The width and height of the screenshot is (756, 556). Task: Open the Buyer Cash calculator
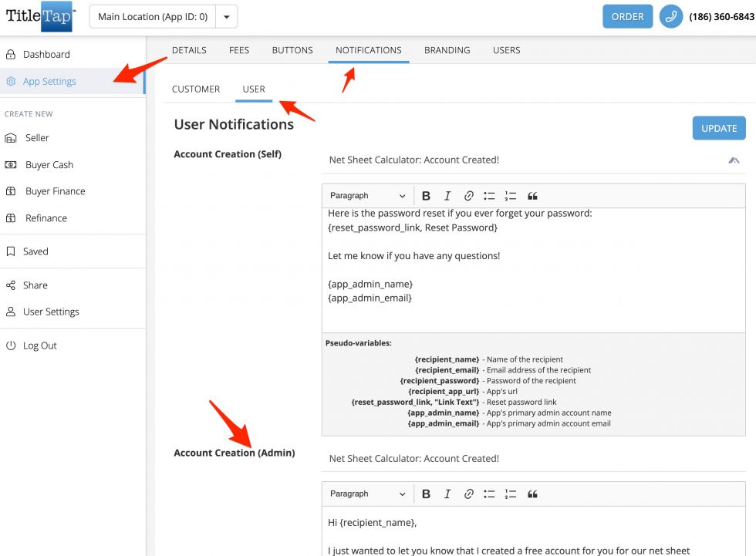click(x=49, y=164)
